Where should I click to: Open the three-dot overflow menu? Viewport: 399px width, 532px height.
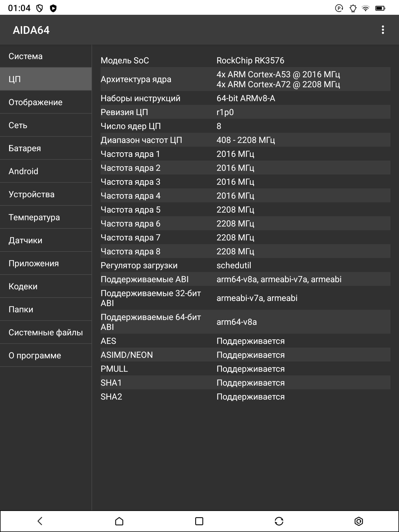(x=383, y=30)
